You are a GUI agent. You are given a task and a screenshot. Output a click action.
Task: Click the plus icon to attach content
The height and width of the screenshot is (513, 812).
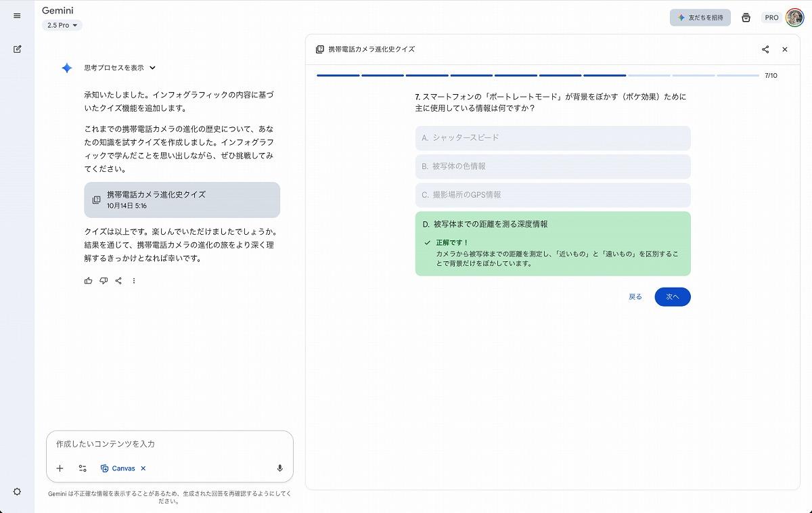[60, 468]
